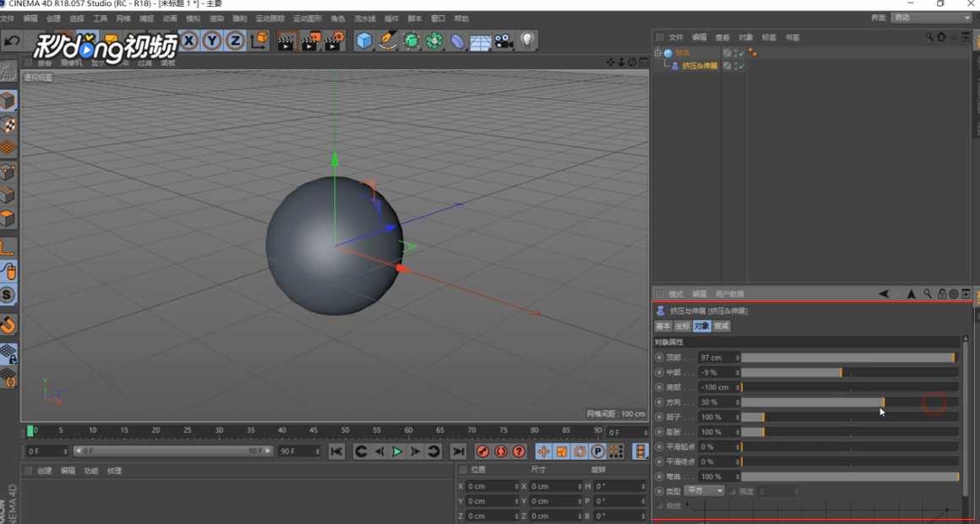Open 创建 menu in Material Manager
The height and width of the screenshot is (524, 980).
45,471
